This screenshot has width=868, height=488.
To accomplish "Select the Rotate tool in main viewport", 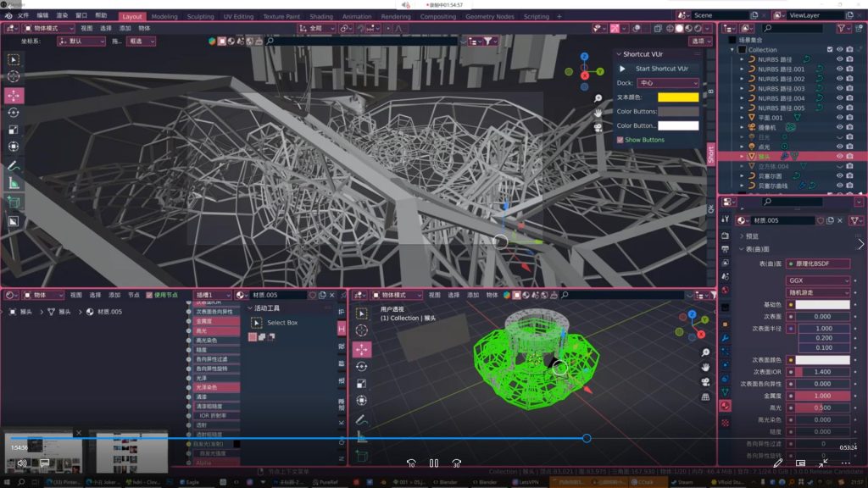I will pyautogui.click(x=14, y=113).
